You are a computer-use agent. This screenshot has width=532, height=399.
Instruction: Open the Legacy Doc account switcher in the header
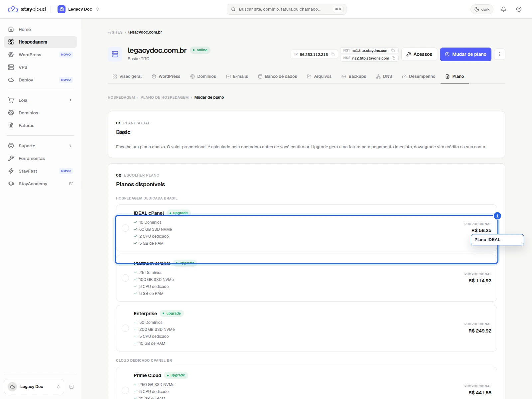point(78,9)
